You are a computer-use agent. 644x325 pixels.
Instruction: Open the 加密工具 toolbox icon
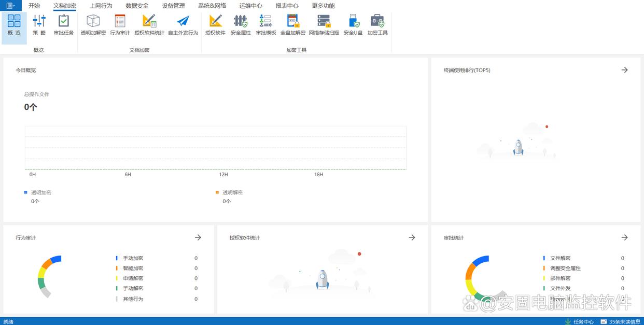tap(377, 24)
